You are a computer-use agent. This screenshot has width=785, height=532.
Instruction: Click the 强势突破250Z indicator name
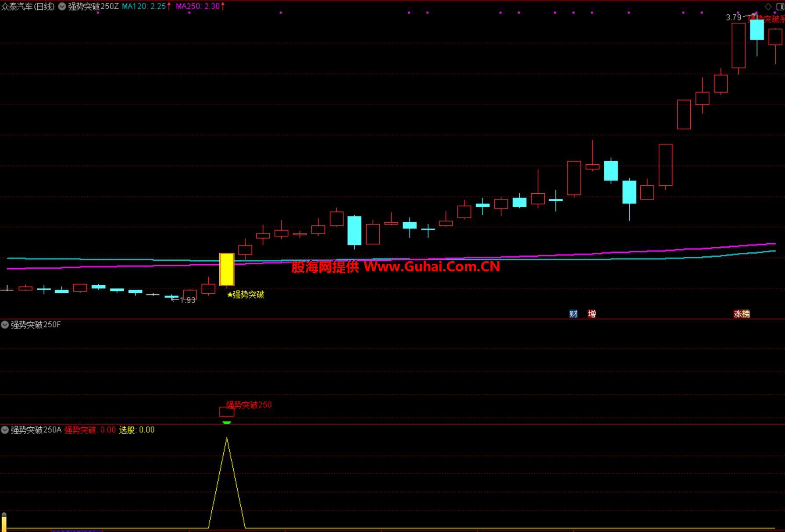(x=93, y=7)
